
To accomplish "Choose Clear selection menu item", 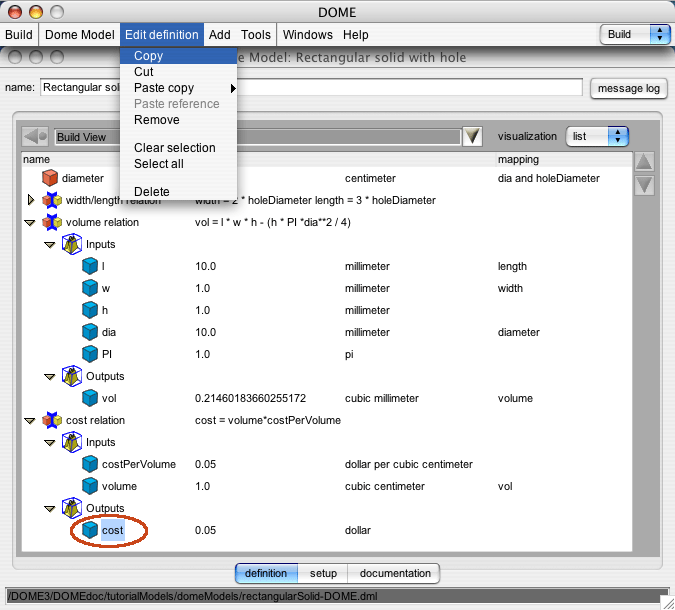I will coord(179,148).
